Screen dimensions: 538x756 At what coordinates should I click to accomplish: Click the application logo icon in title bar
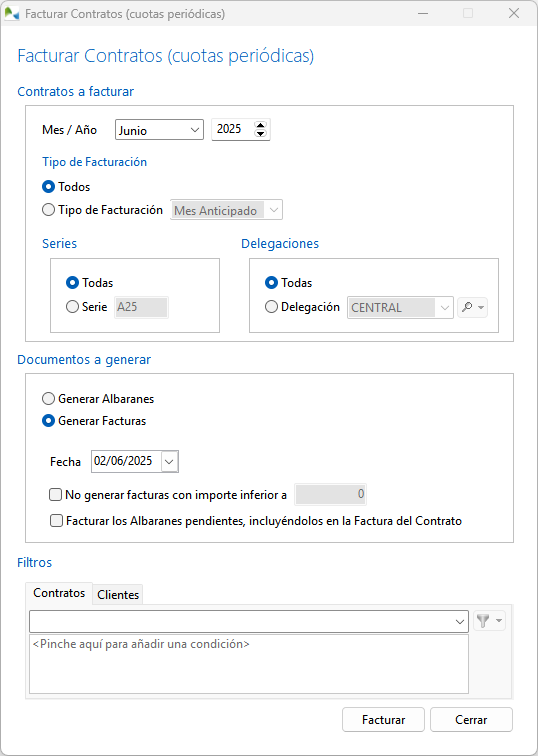[x=12, y=14]
